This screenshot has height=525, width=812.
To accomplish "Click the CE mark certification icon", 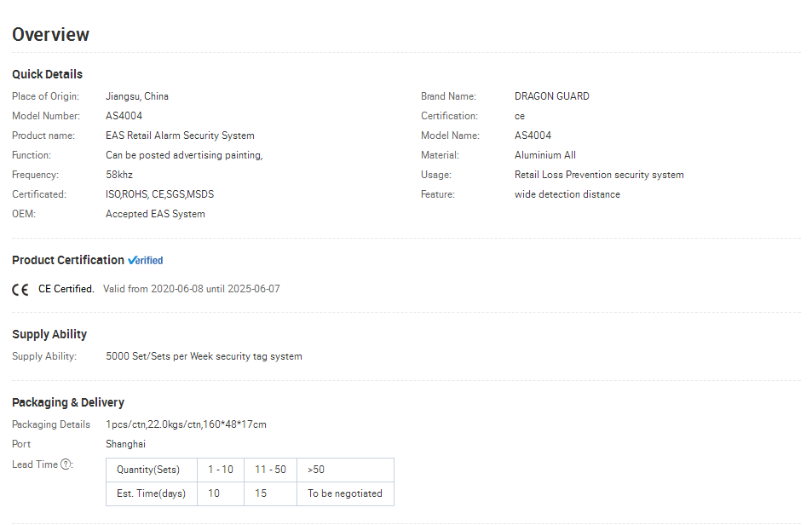I will (x=20, y=290).
